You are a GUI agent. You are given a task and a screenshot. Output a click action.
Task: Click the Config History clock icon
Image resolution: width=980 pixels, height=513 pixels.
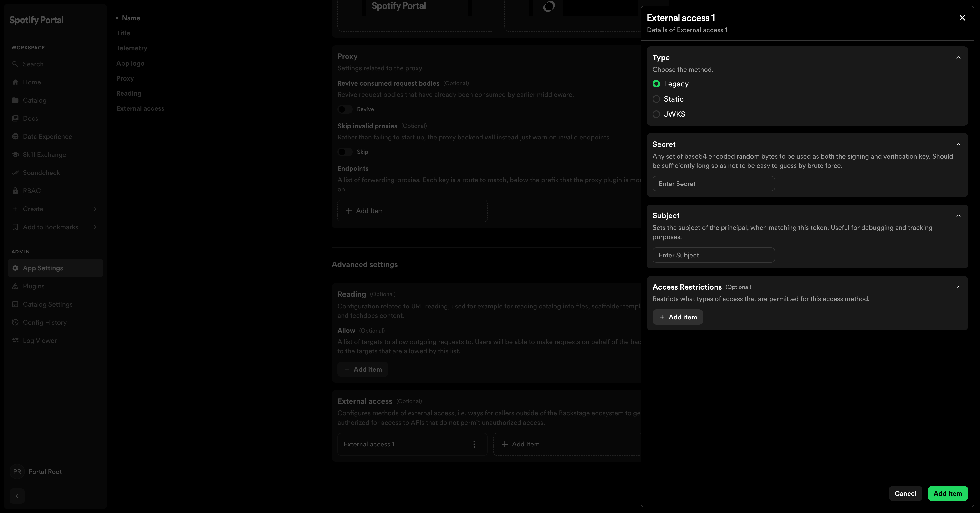coord(15,322)
